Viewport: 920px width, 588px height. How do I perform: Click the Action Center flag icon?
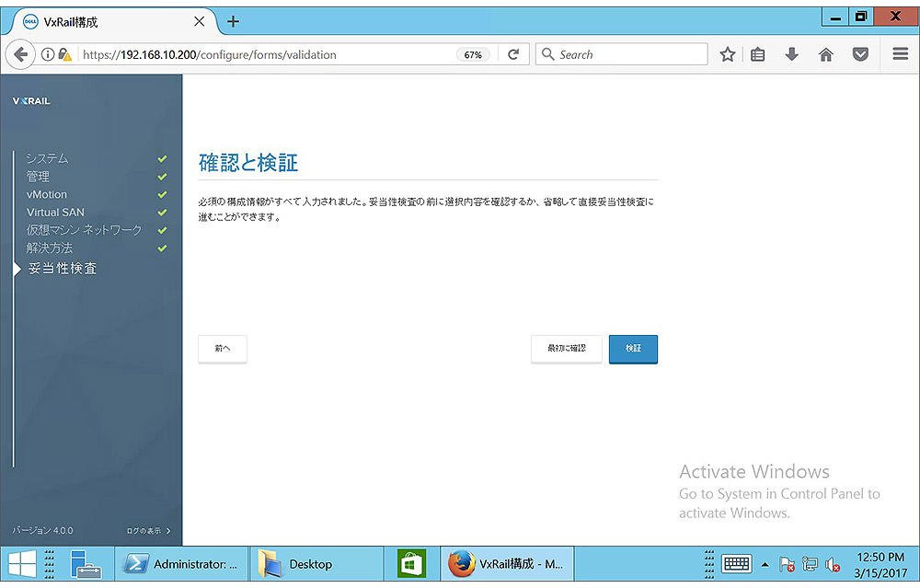point(787,564)
